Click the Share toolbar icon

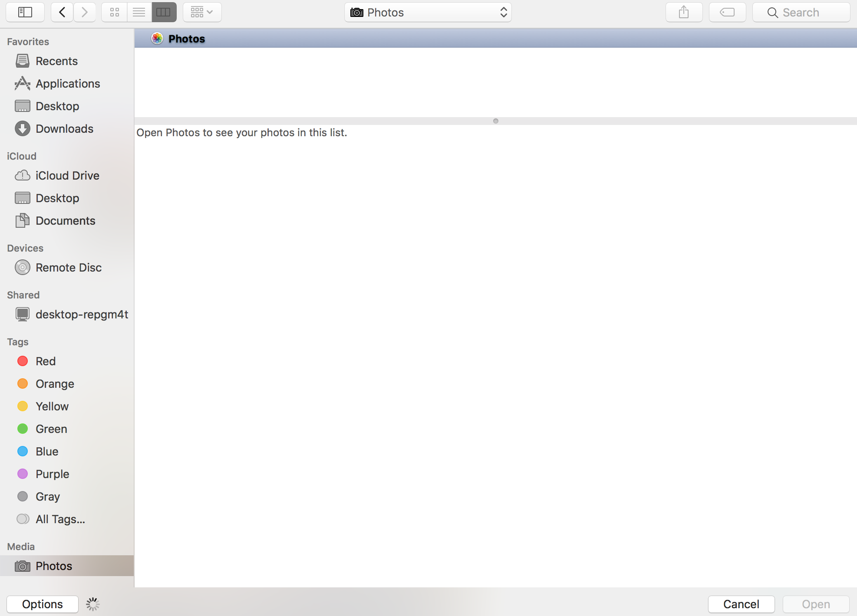coord(684,12)
